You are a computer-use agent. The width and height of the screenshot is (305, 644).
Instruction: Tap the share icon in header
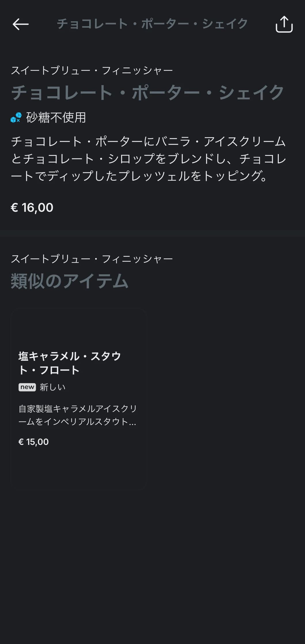(284, 24)
